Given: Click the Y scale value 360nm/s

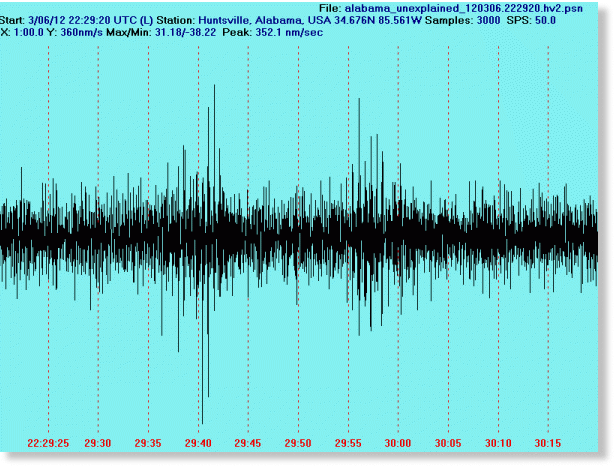Looking at the screenshot, I should (x=81, y=32).
